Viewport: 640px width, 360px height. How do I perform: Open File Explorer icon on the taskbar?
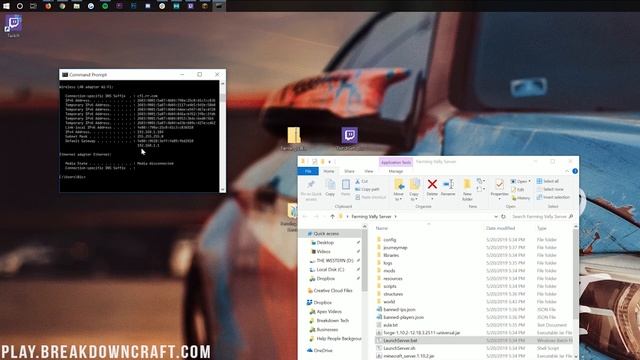pyautogui.click(x=76, y=6)
